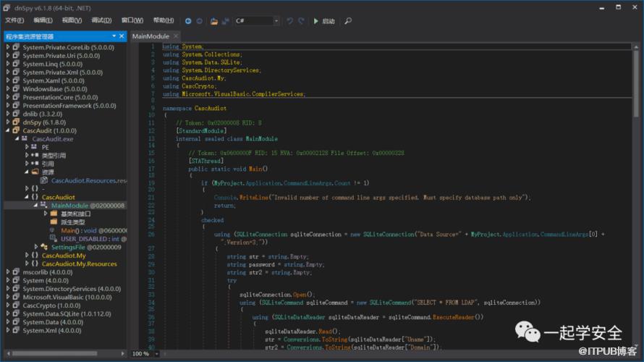Click the ExecuteReader method call in code
Screen dimensions: 644x362
click(454, 317)
